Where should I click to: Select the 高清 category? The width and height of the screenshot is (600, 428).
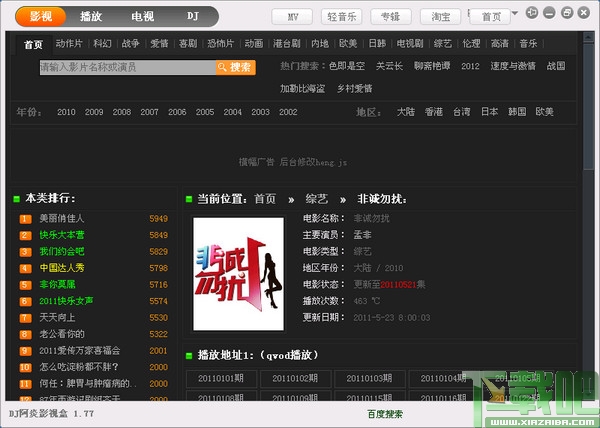[500, 44]
